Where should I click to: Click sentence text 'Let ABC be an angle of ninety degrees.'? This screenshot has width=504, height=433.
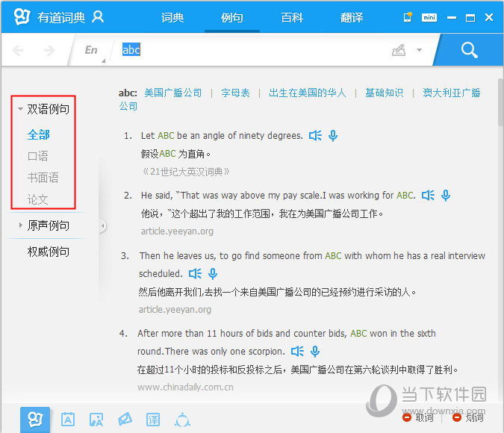pos(222,136)
